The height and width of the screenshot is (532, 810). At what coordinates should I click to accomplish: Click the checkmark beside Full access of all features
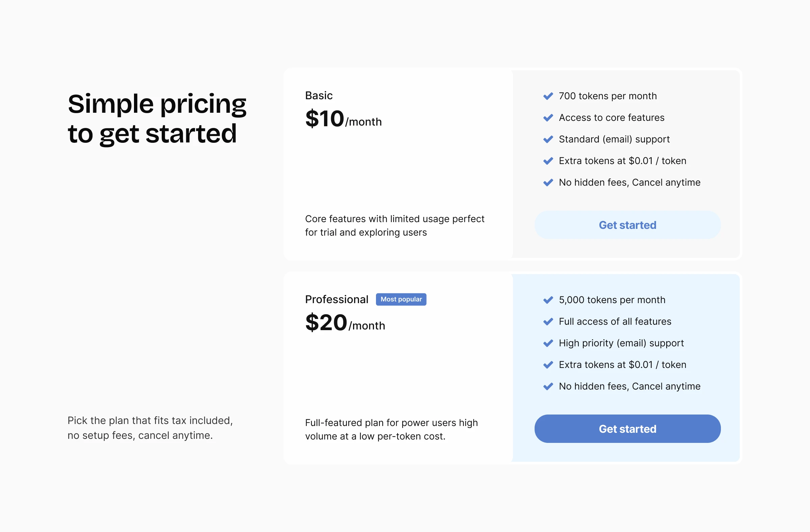pyautogui.click(x=548, y=321)
